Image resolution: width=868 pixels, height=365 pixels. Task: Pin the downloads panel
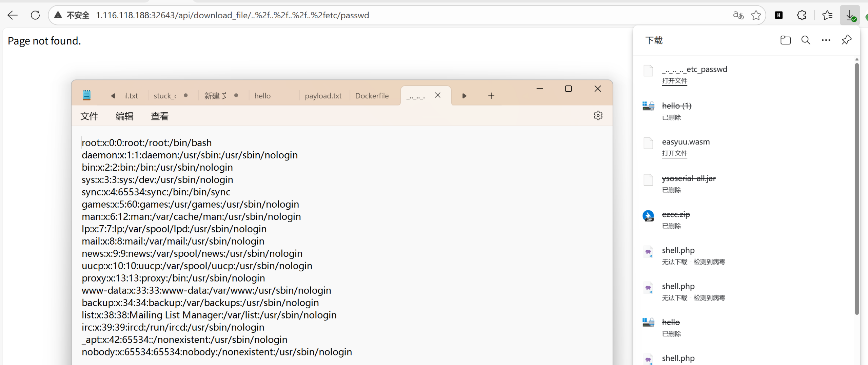point(846,40)
